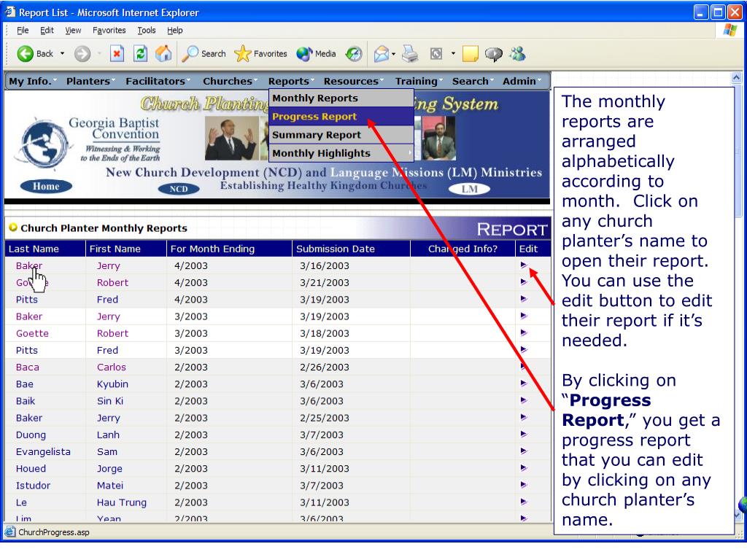Click the History clock icon
The height and width of the screenshot is (560, 747).
pos(354,54)
